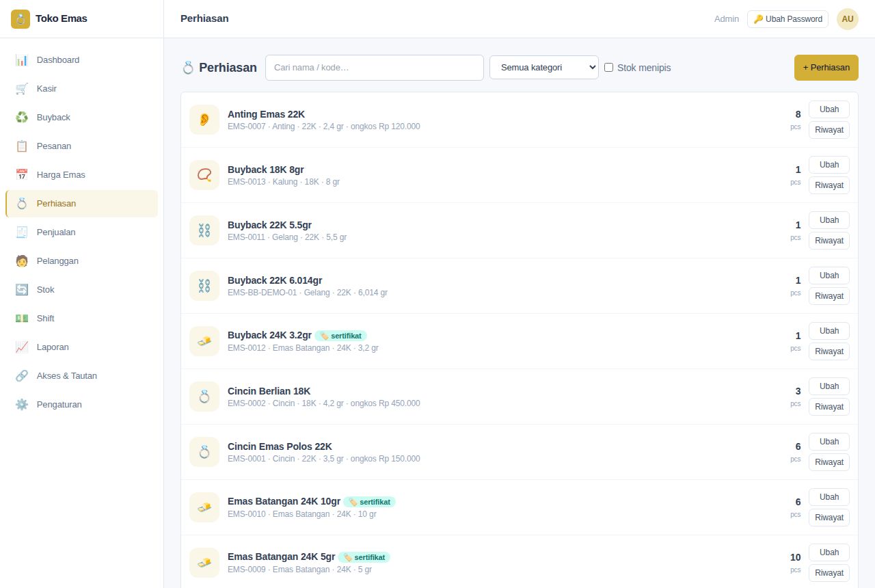Viewport: 875px width, 588px height.
Task: Focus the Cari nama / kode search field
Action: coord(375,68)
